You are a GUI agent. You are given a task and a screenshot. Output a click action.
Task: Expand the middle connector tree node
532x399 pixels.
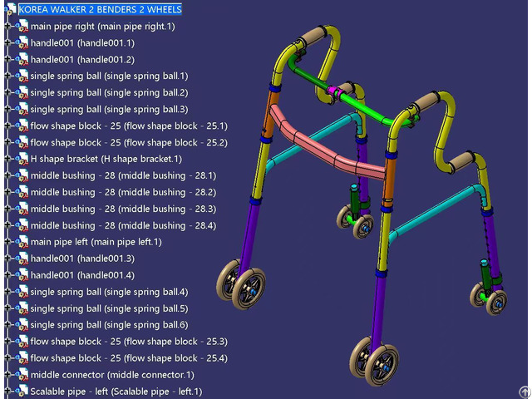pyautogui.click(x=7, y=375)
